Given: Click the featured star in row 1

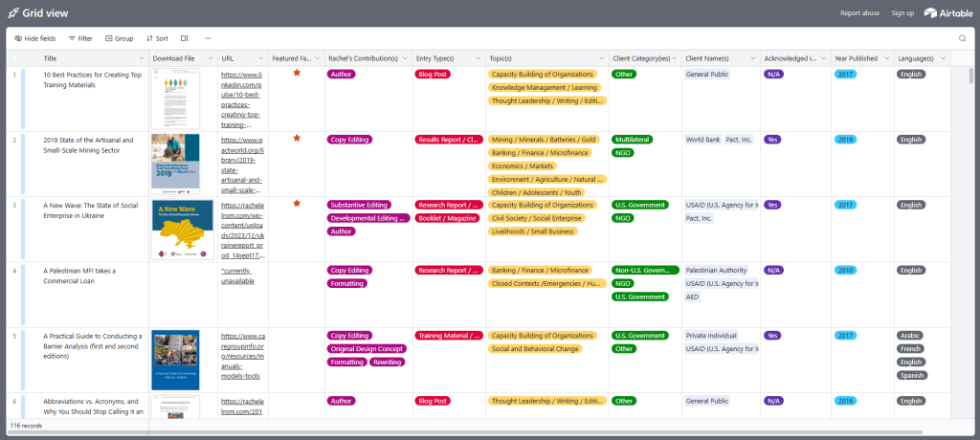Looking at the screenshot, I should tap(297, 73).
